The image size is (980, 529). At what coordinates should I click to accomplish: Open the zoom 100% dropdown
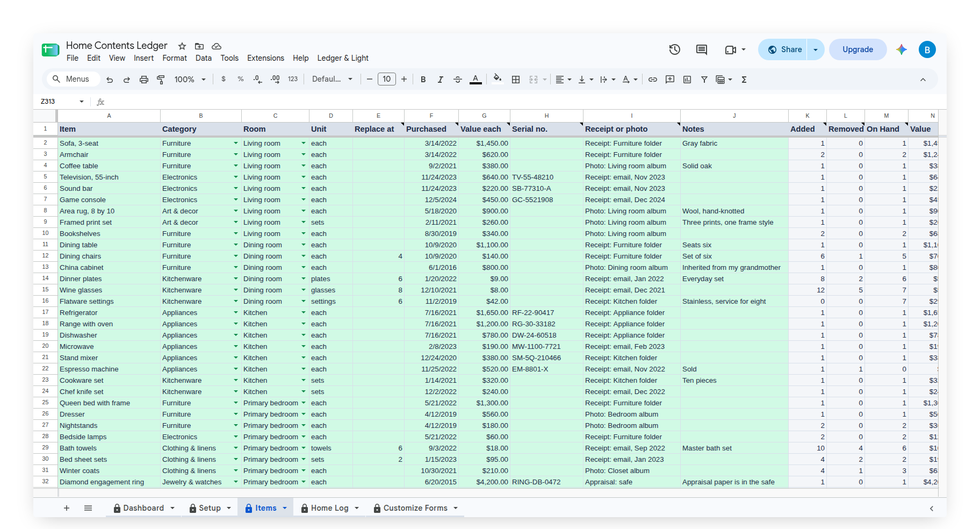pyautogui.click(x=190, y=80)
